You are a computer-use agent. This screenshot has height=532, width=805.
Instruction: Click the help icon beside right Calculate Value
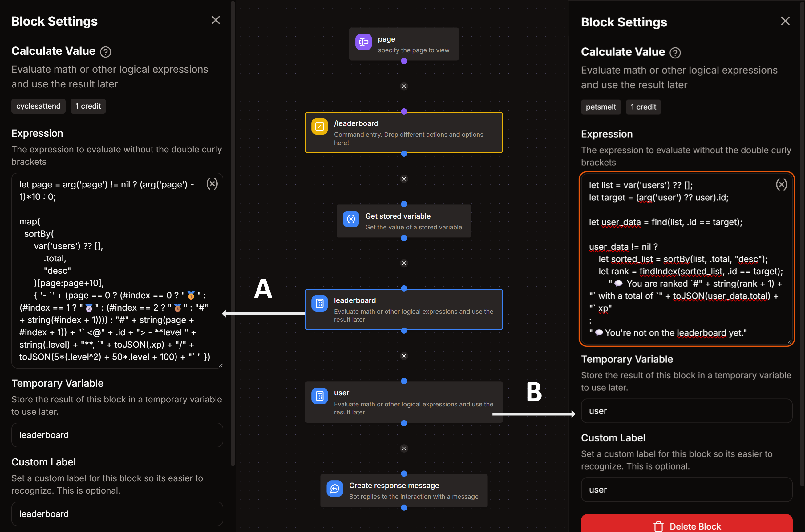pos(675,53)
